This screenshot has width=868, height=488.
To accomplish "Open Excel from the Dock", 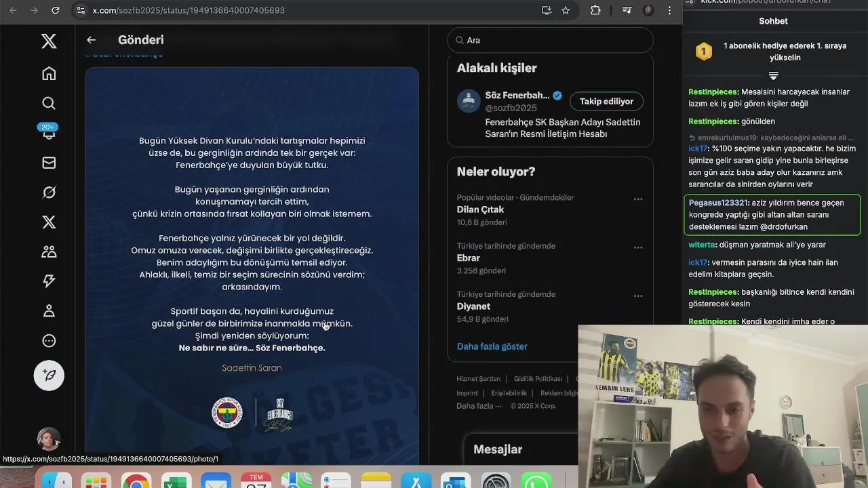I will pyautogui.click(x=176, y=481).
